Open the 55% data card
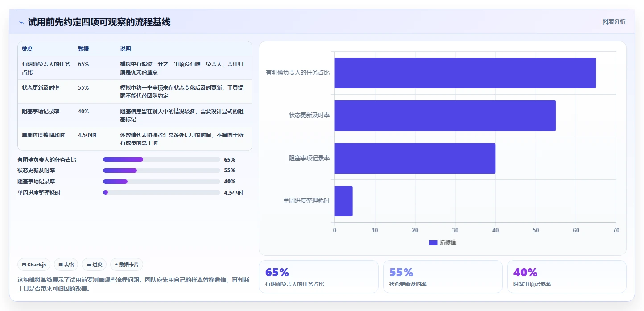This screenshot has width=644, height=311. tap(443, 277)
